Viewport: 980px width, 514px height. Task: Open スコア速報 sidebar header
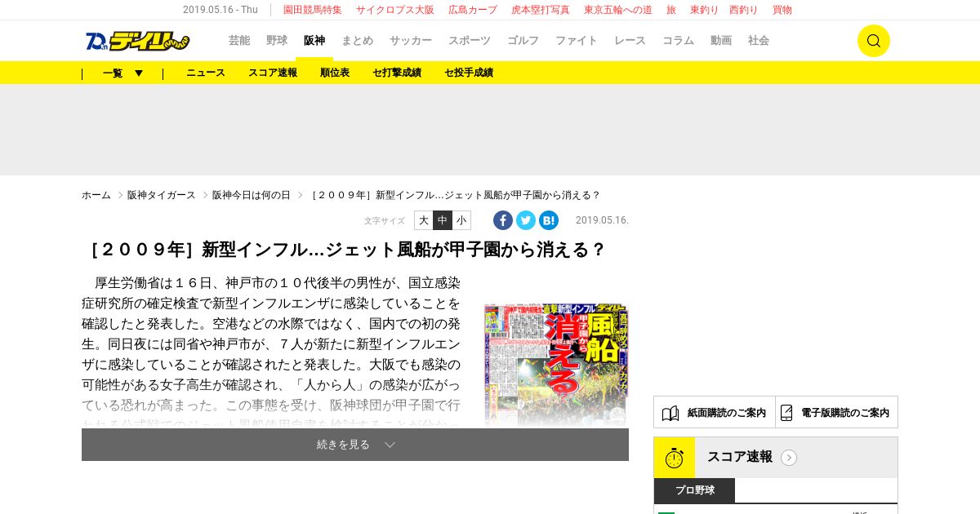pyautogui.click(x=776, y=458)
